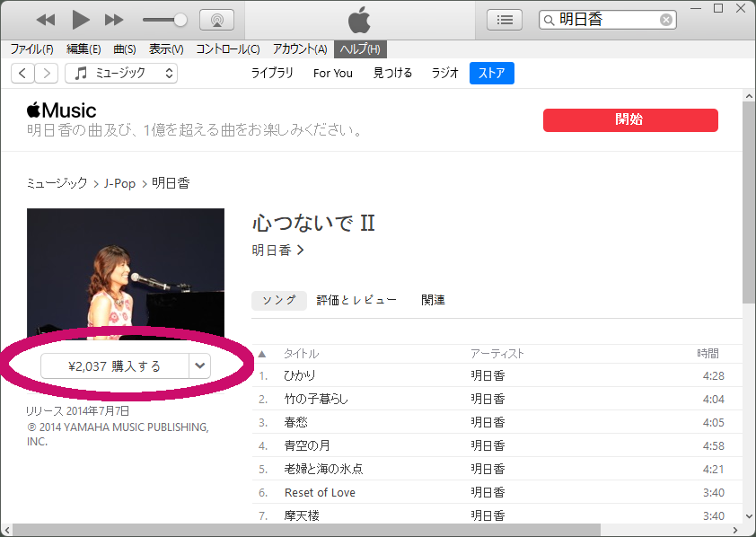756x537 pixels.
Task: Sort by アーティスト column header
Action: click(x=497, y=354)
